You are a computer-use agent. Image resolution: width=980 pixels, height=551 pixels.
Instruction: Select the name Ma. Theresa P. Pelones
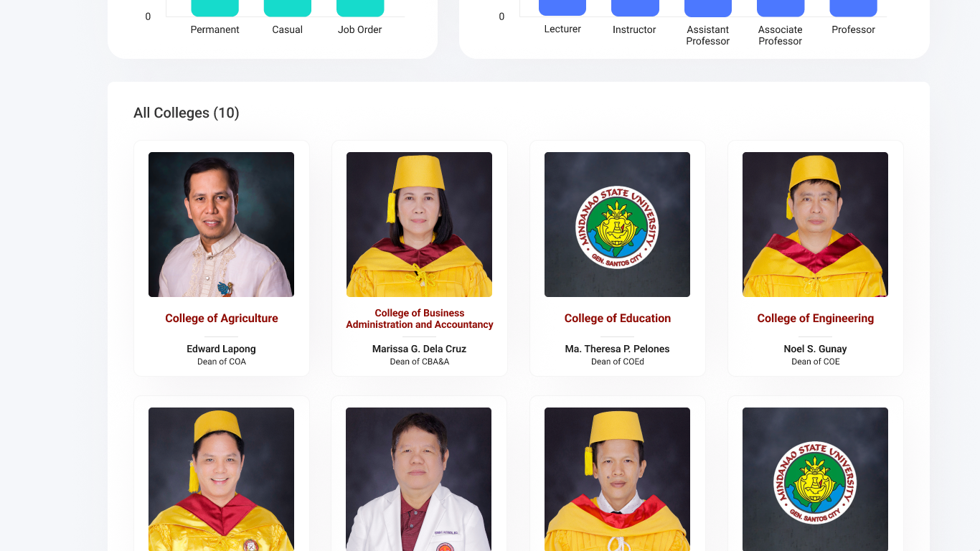pyautogui.click(x=618, y=349)
